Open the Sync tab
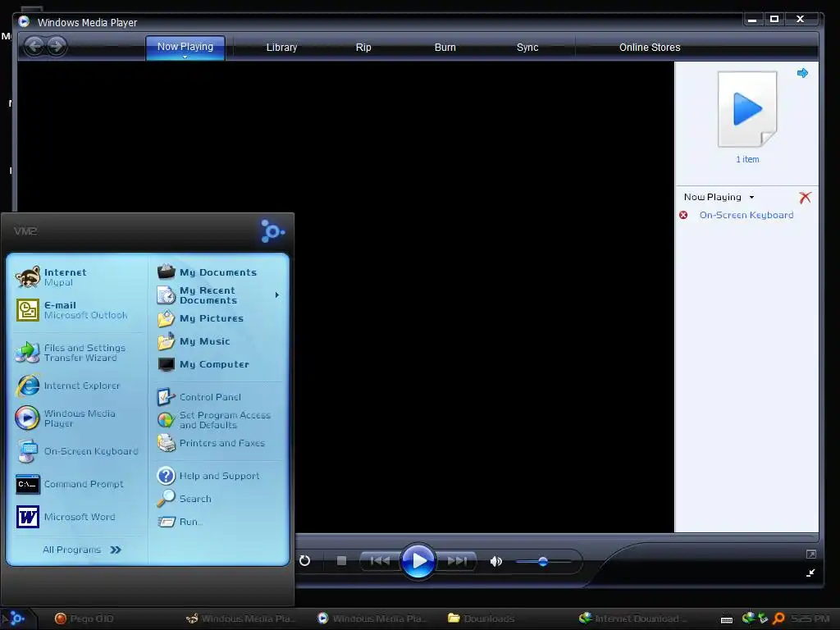The height and width of the screenshot is (630, 840). (x=527, y=47)
